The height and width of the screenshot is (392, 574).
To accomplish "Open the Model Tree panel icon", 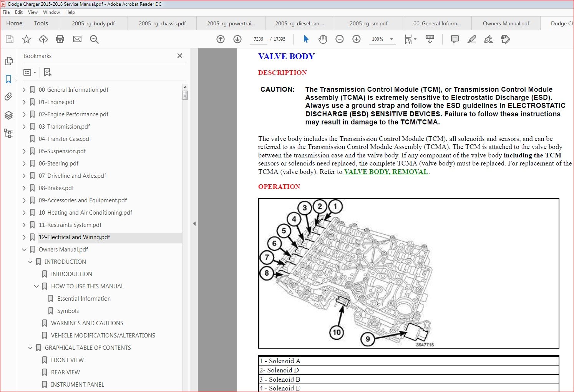I will click(x=8, y=133).
